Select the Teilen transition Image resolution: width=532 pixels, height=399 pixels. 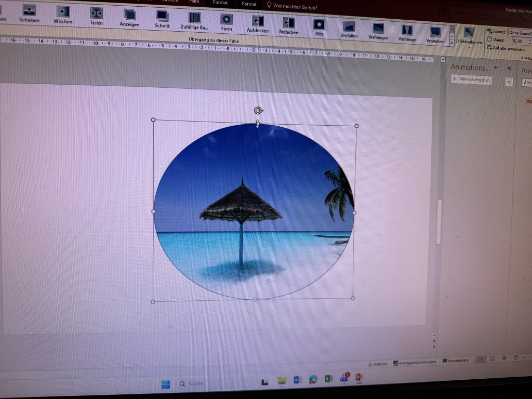96,16
